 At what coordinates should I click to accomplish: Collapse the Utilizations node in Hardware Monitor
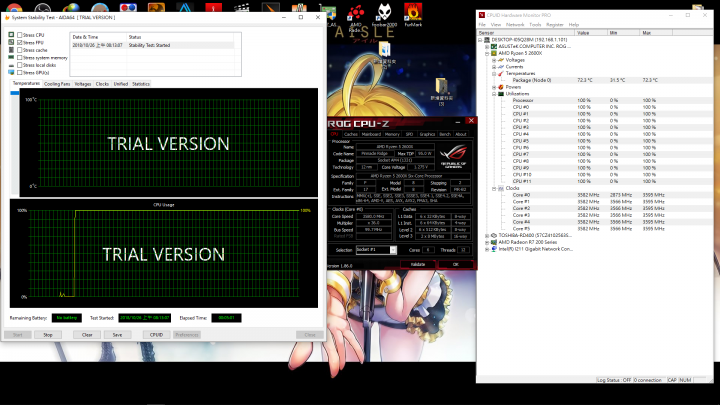[x=494, y=94]
